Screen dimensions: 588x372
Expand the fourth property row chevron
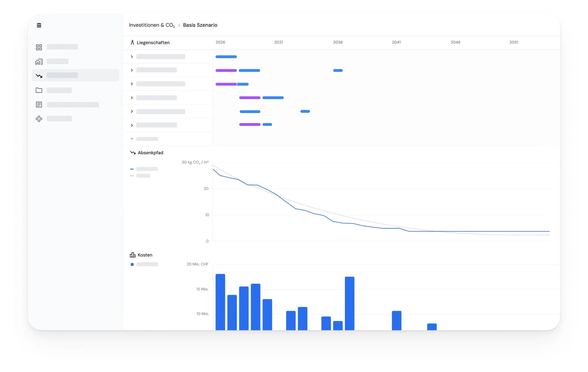(132, 98)
